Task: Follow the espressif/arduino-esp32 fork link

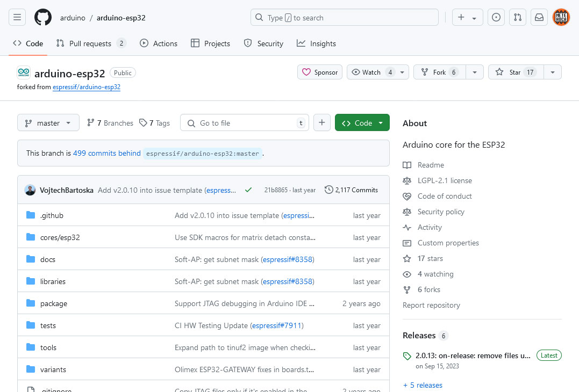Action: point(87,87)
